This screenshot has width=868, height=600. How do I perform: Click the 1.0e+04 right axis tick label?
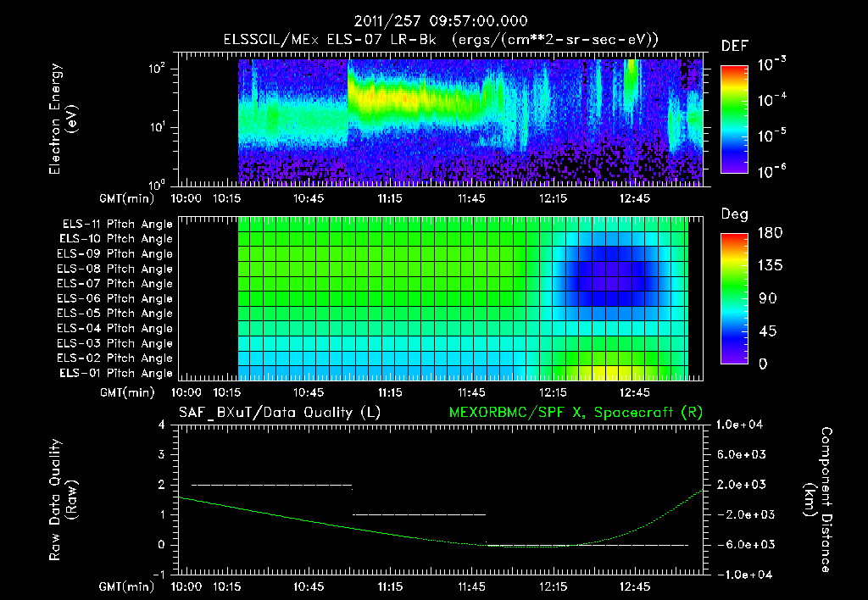click(x=739, y=425)
